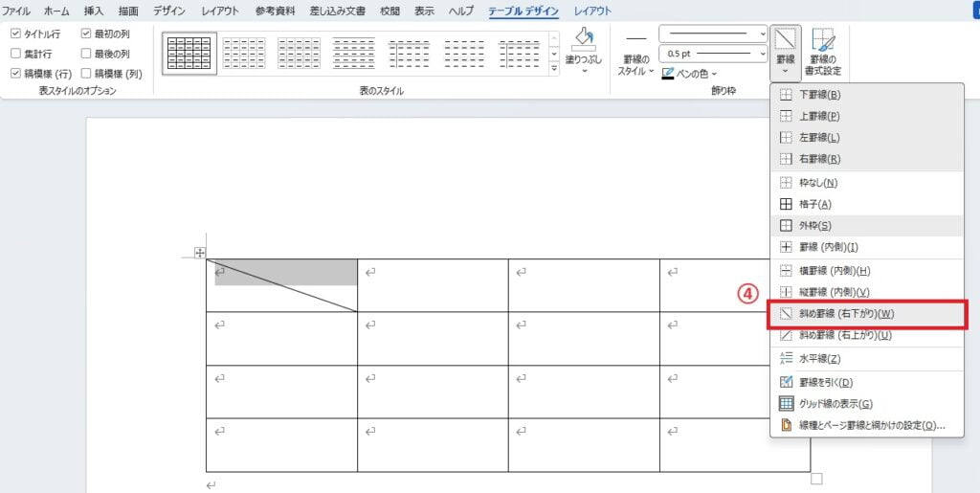Expand 罫線のスタイル dropdown arrow
The image size is (980, 493).
pyautogui.click(x=651, y=71)
